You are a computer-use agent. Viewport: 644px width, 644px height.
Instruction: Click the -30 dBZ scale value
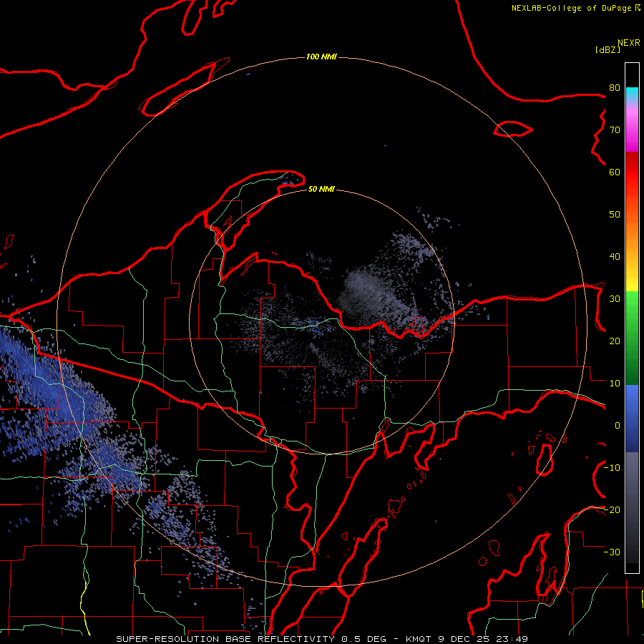(x=612, y=552)
